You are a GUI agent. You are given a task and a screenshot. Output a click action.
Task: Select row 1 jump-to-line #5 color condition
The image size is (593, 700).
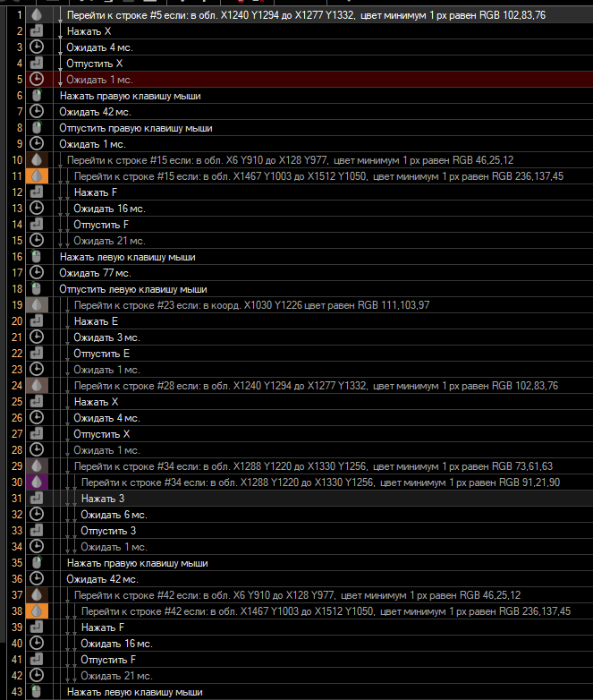(306, 15)
